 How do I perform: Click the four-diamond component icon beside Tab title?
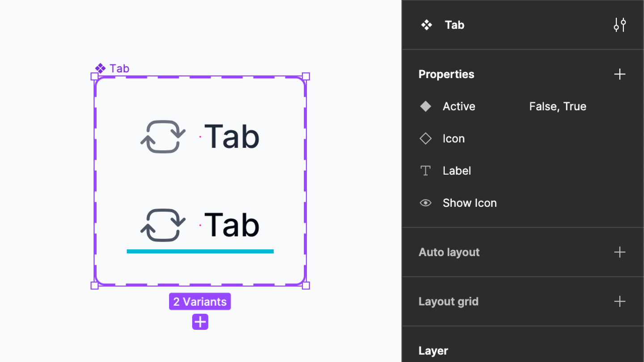[427, 25]
